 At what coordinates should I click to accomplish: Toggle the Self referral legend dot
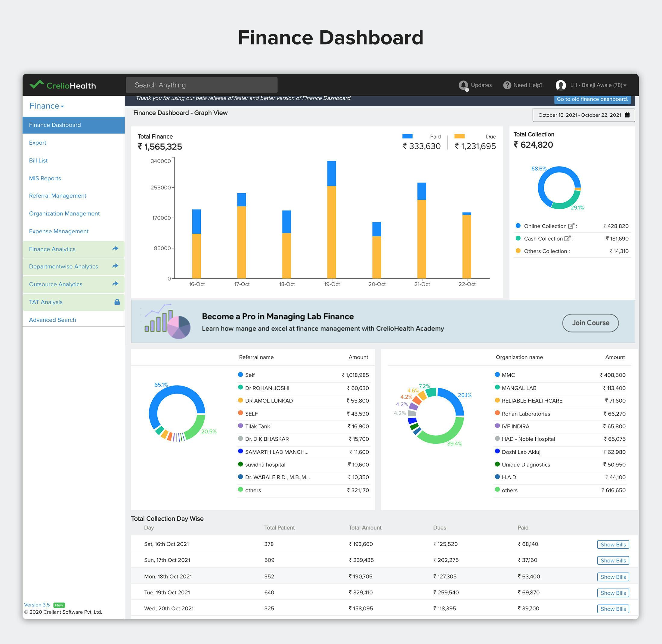click(x=240, y=374)
